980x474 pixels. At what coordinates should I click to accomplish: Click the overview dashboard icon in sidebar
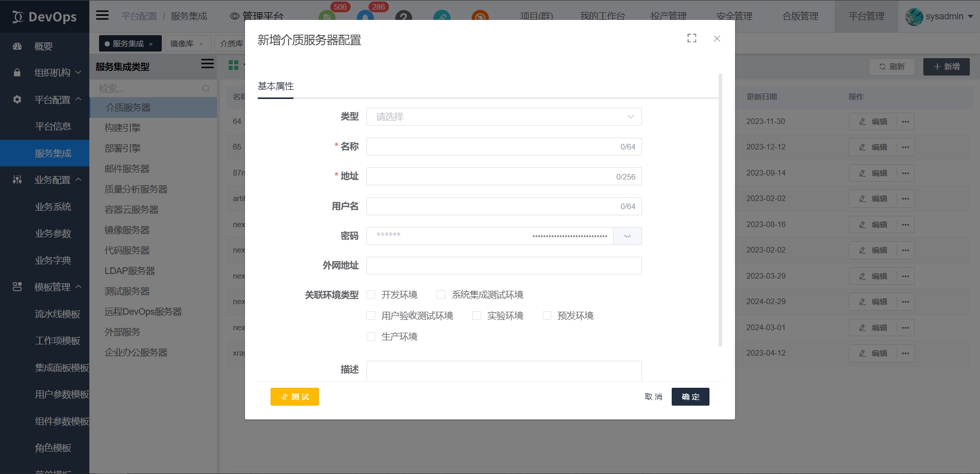pyautogui.click(x=17, y=46)
